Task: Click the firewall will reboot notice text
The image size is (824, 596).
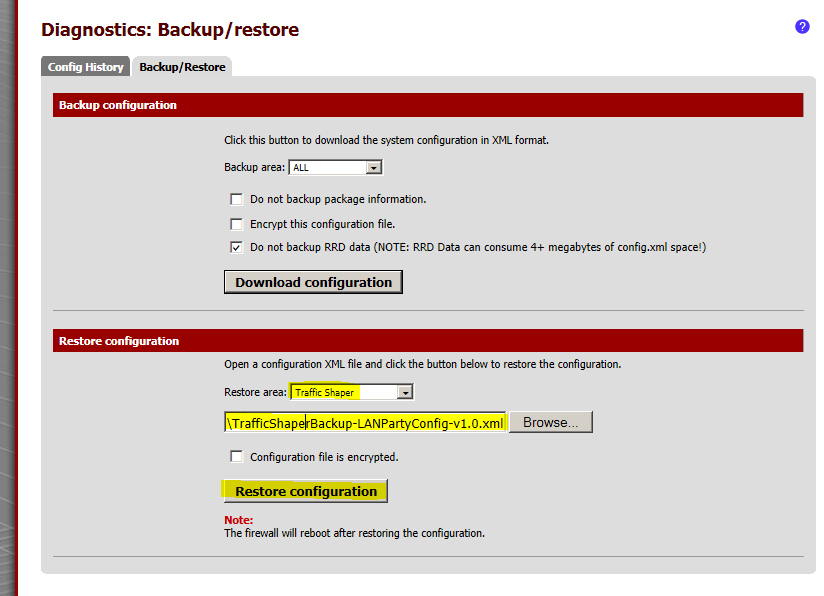Action: pyautogui.click(x=354, y=533)
